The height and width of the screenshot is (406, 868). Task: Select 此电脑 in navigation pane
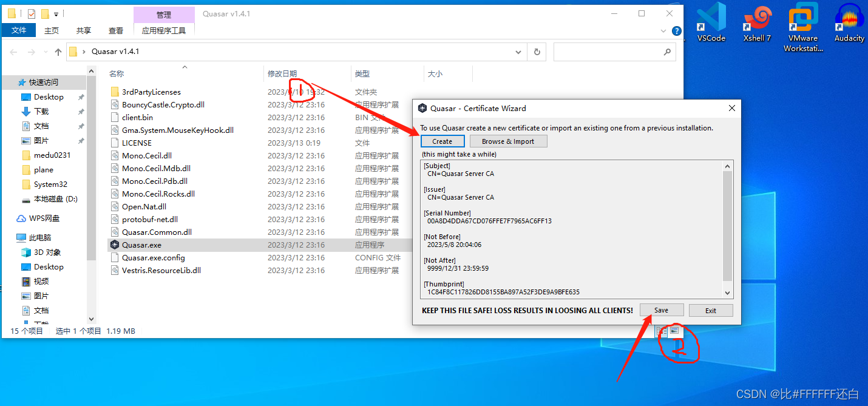click(40, 237)
